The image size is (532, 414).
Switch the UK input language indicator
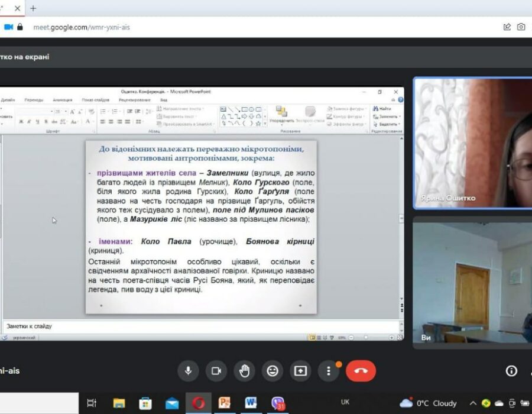[346, 402]
